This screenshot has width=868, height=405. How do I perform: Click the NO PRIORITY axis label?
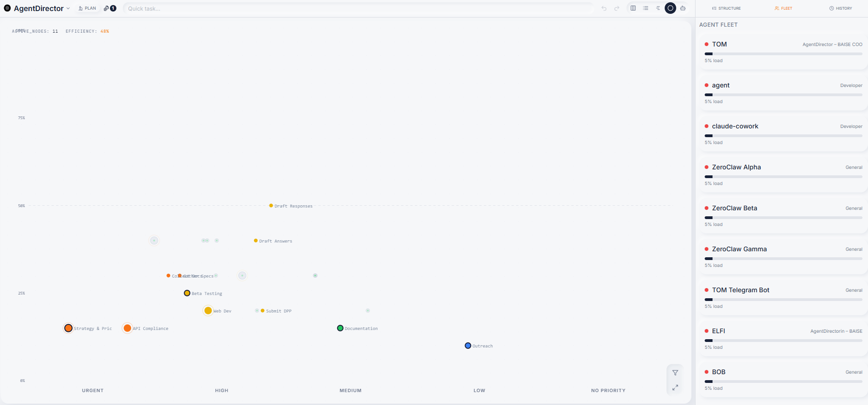click(x=608, y=390)
